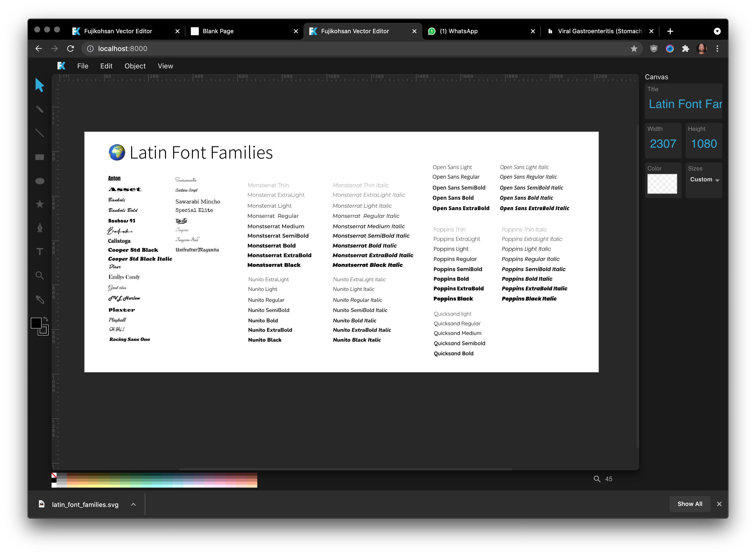Select the Ellipse shape tool
The width and height of the screenshot is (756, 555).
coord(40,181)
